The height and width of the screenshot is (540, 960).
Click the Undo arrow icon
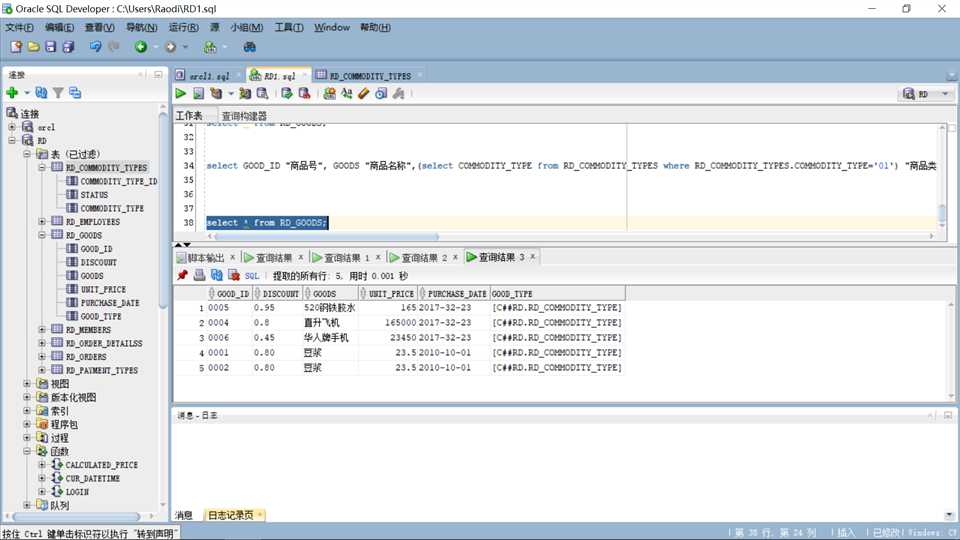click(x=96, y=47)
